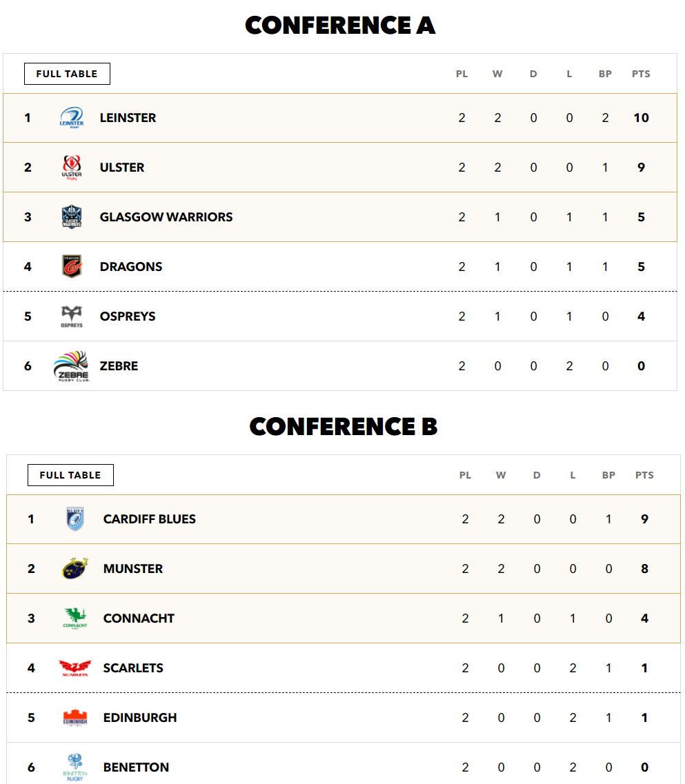Click the Benetton Rugby logo
685x784 pixels.
click(x=75, y=767)
